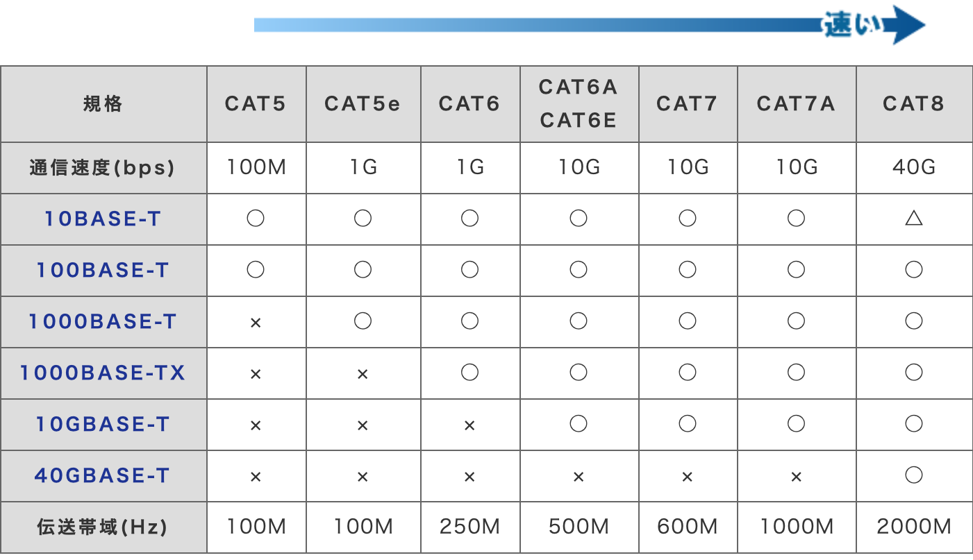Open the 1000BASE-T link
This screenshot has width=973, height=560.
[x=103, y=322]
